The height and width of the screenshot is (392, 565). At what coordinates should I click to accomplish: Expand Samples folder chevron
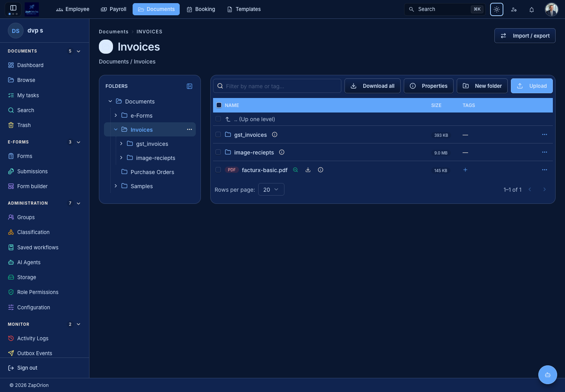(x=116, y=186)
